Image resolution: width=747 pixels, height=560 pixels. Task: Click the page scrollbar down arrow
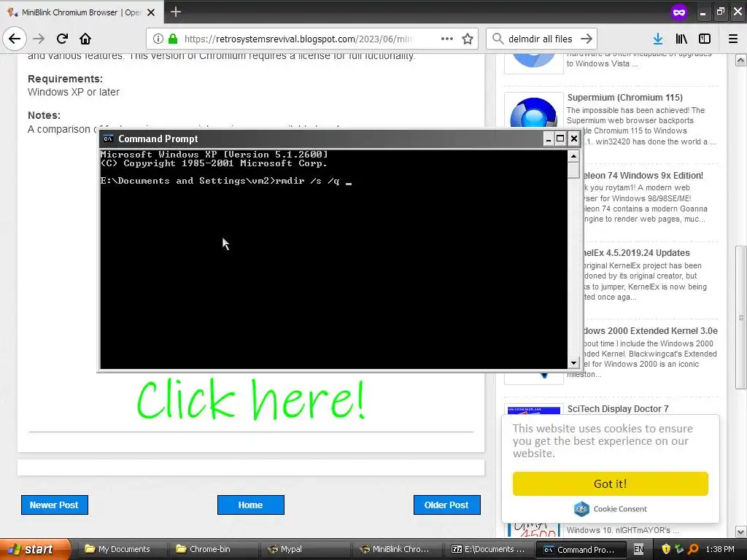(x=741, y=532)
